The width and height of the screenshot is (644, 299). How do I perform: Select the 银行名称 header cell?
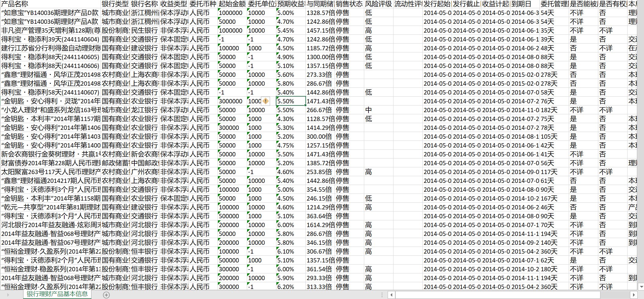(x=145, y=4)
